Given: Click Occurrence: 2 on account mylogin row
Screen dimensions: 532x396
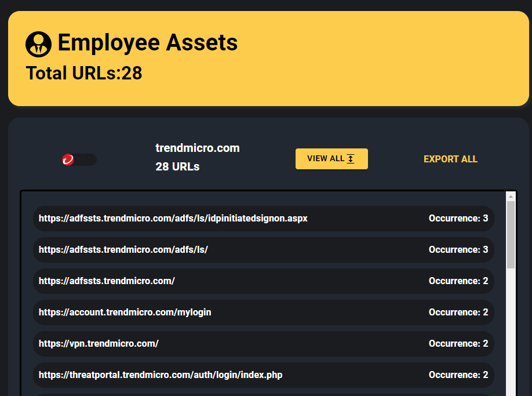Looking at the screenshot, I should [x=458, y=312].
